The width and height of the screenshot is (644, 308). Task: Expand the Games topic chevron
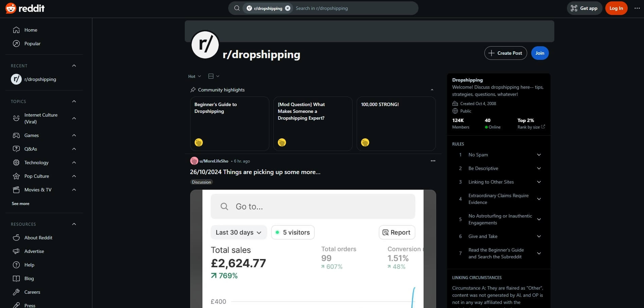[74, 135]
